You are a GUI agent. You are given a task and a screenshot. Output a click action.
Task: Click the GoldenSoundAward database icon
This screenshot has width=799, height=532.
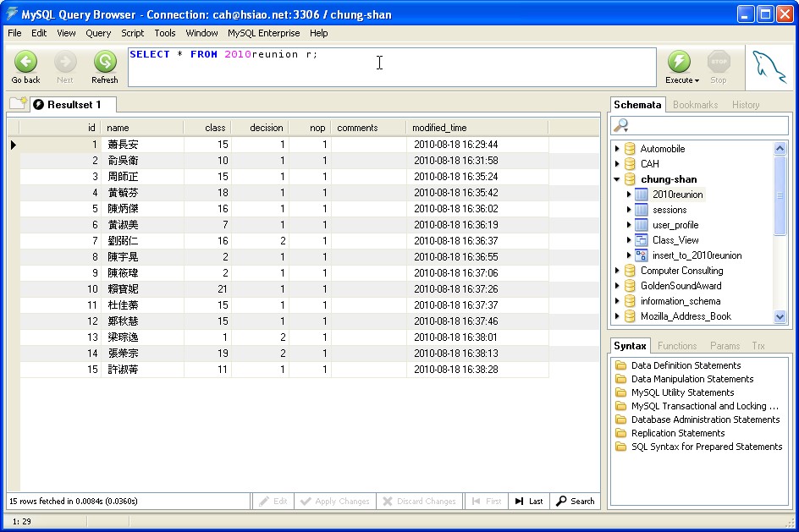point(630,286)
